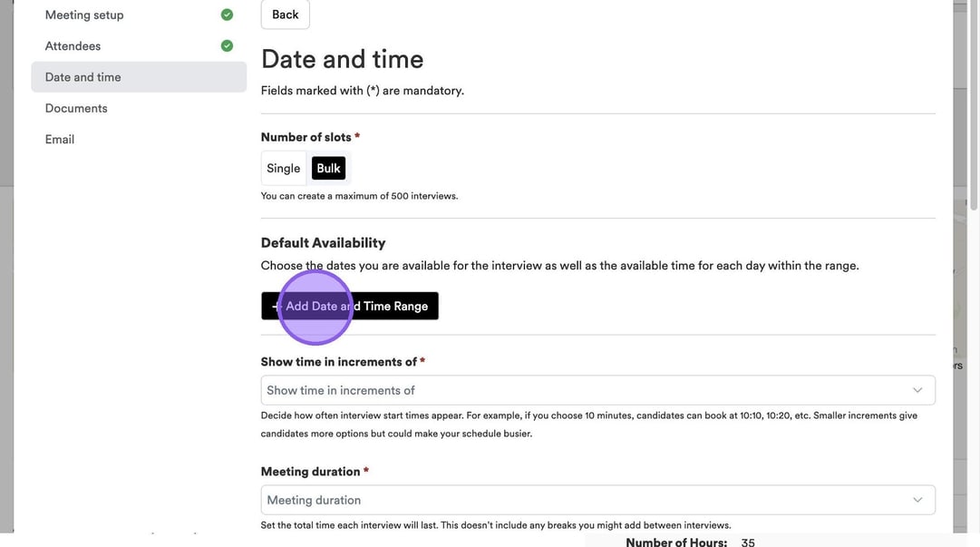Open the Email step in sidebar
This screenshot has height=547, width=980.
coord(60,139)
